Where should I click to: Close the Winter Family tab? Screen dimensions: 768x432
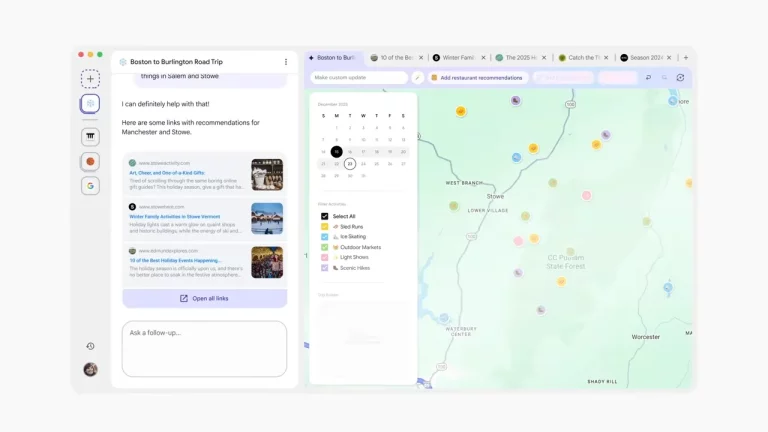485,58
